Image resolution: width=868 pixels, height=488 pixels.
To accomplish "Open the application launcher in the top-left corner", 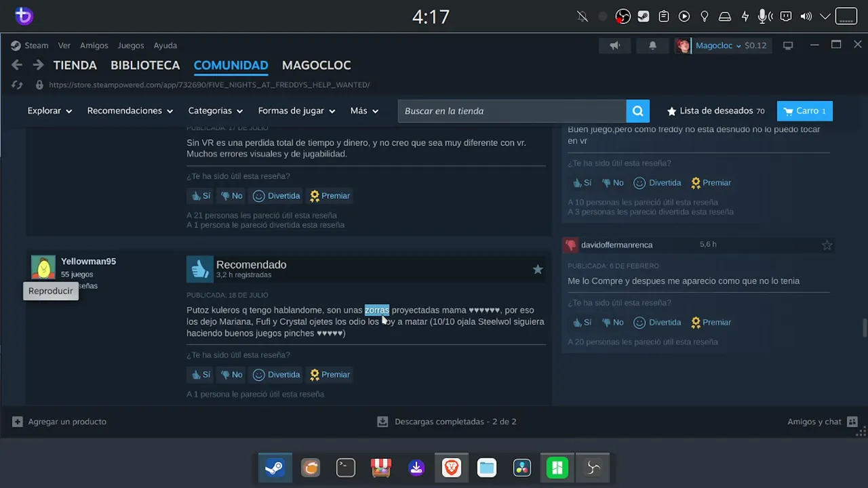I will click(24, 16).
